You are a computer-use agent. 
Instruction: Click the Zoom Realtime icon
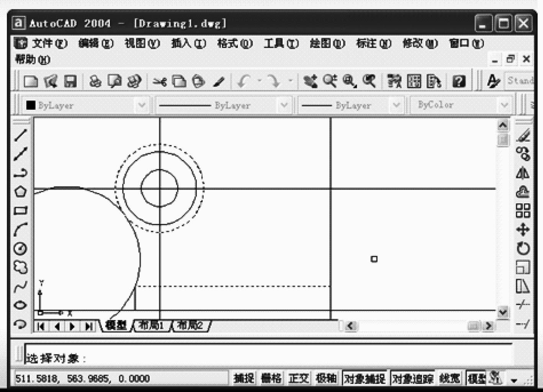click(x=330, y=81)
